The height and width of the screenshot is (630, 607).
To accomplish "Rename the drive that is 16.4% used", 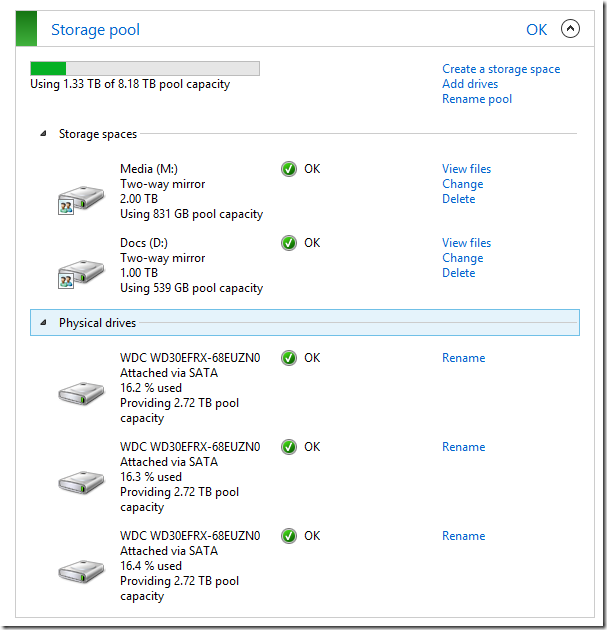I will tap(463, 536).
